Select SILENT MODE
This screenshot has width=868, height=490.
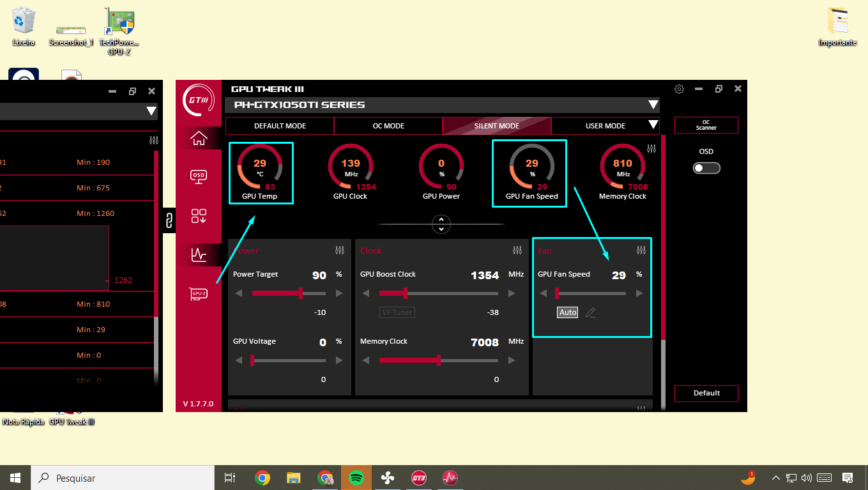click(x=497, y=126)
